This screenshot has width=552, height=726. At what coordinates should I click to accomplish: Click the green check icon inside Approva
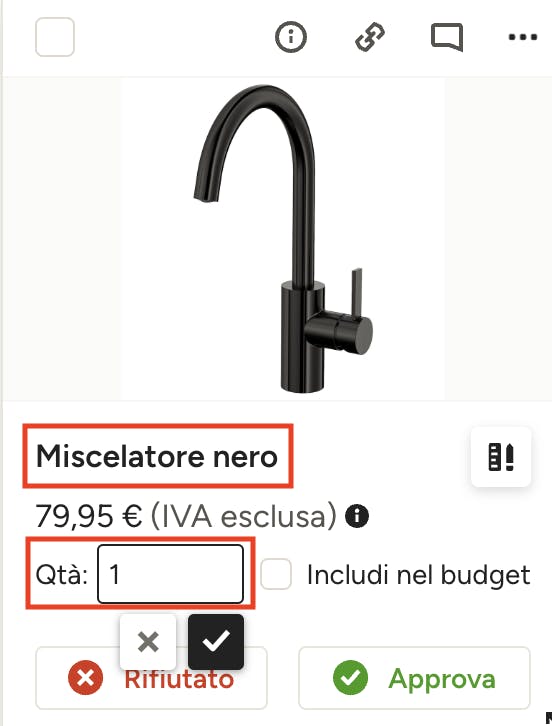coord(351,678)
